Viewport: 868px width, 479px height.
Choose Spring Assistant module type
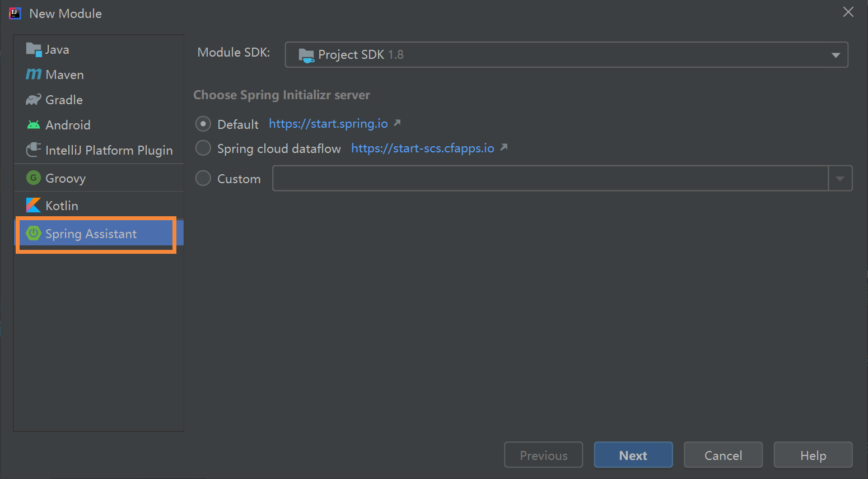pos(99,234)
